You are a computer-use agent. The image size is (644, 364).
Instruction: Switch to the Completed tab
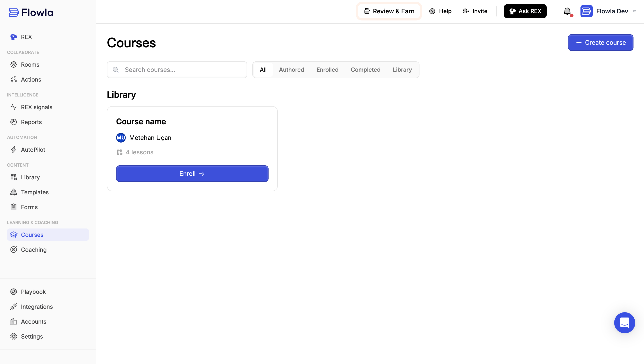click(x=365, y=70)
